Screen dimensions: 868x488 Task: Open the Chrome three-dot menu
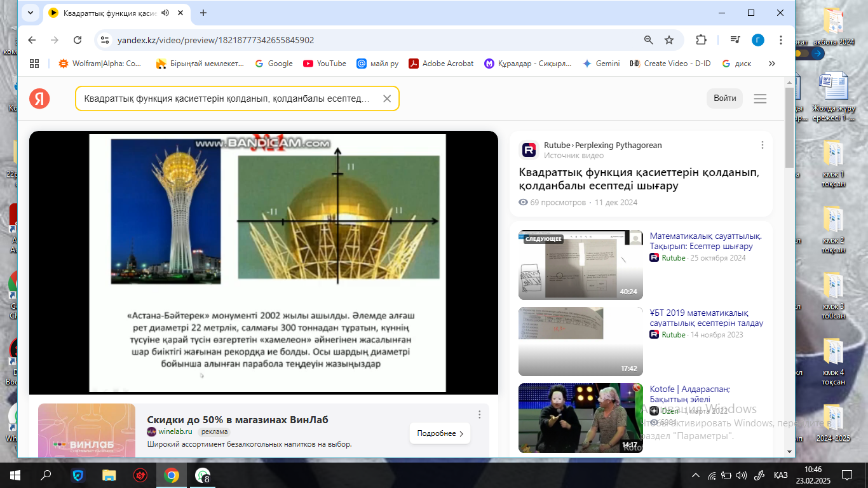coord(781,40)
